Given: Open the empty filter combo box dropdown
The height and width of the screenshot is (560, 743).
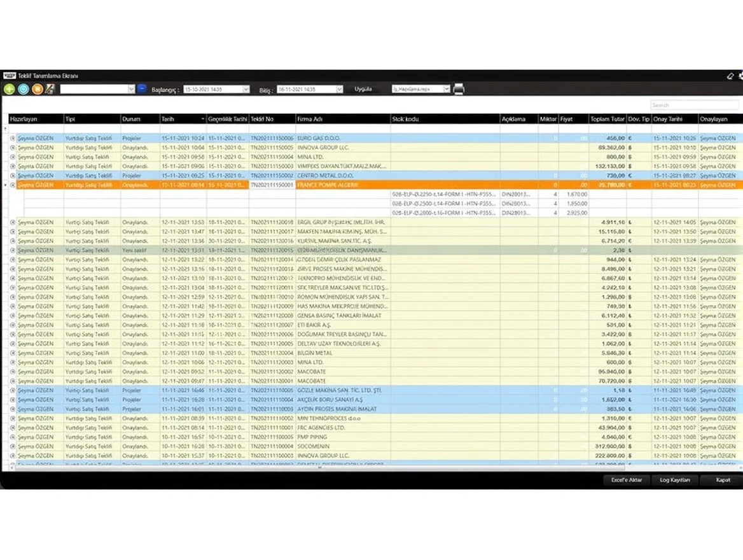Looking at the screenshot, I should click(131, 89).
